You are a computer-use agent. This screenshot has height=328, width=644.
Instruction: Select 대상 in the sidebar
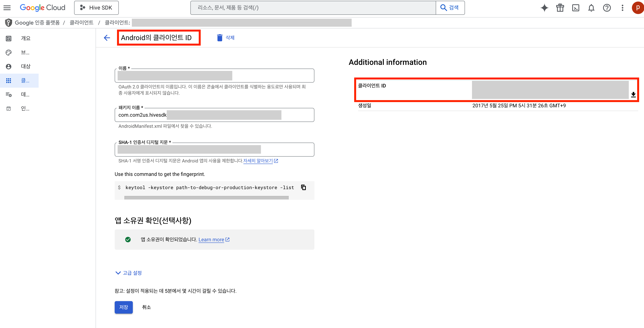26,66
